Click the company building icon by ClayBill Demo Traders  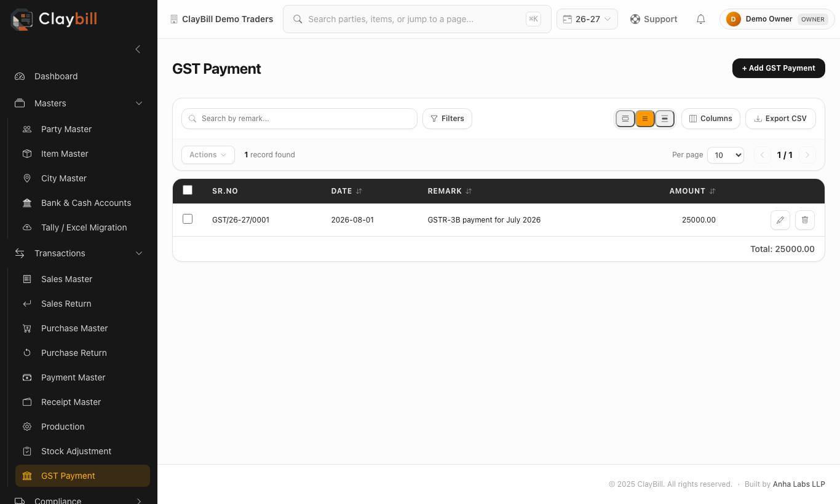pyautogui.click(x=174, y=19)
